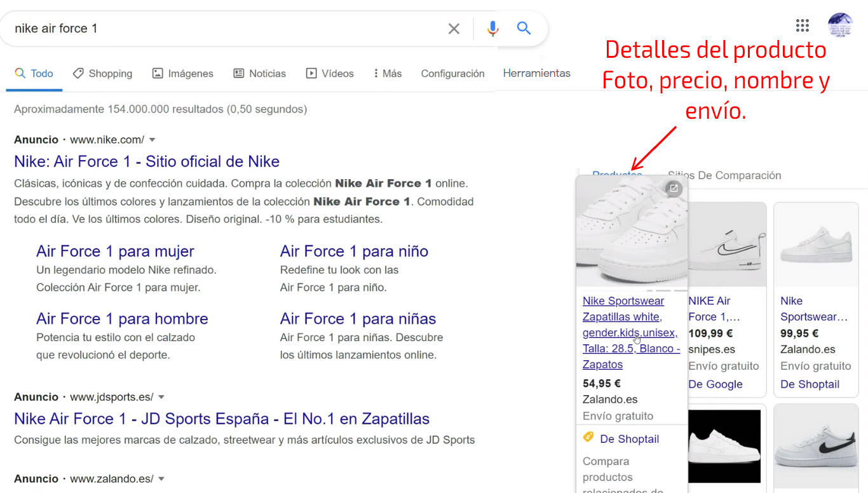Open the 'Air Force 1 para niño' sitelink
The image size is (868, 493).
coord(354,251)
